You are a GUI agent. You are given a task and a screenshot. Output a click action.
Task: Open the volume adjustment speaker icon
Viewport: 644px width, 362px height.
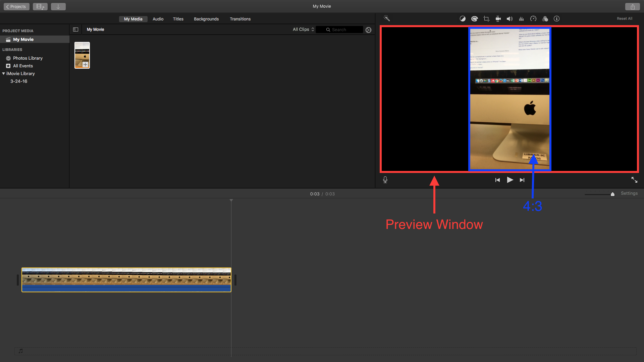pos(509,19)
